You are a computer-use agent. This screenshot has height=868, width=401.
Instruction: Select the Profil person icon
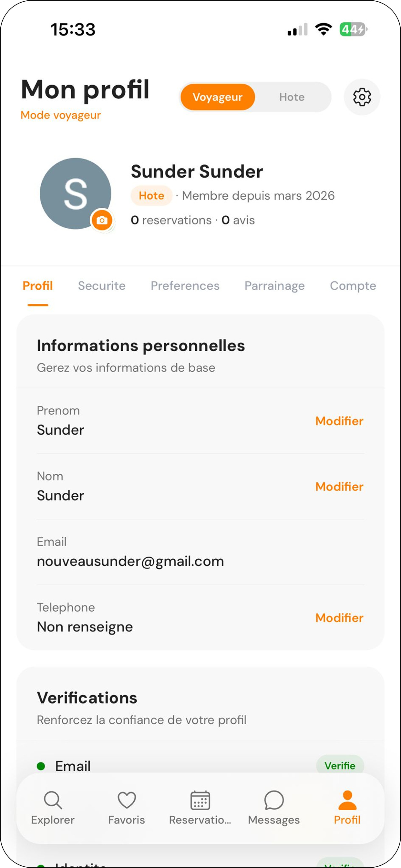(347, 800)
